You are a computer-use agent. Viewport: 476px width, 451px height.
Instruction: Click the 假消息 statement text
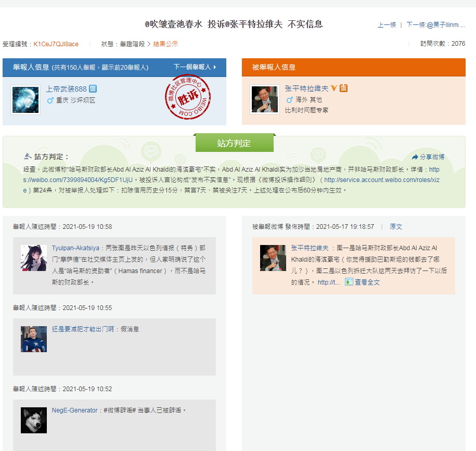pyautogui.click(x=130, y=329)
